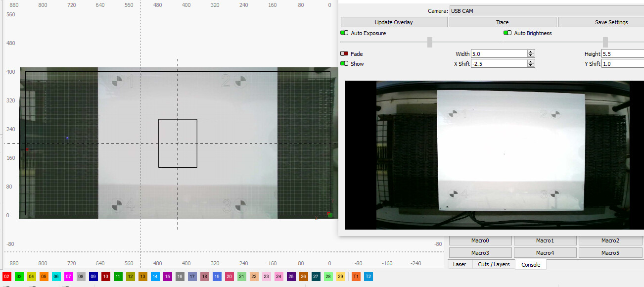
Task: Choose magenta layer 07 swatch
Action: point(69,277)
